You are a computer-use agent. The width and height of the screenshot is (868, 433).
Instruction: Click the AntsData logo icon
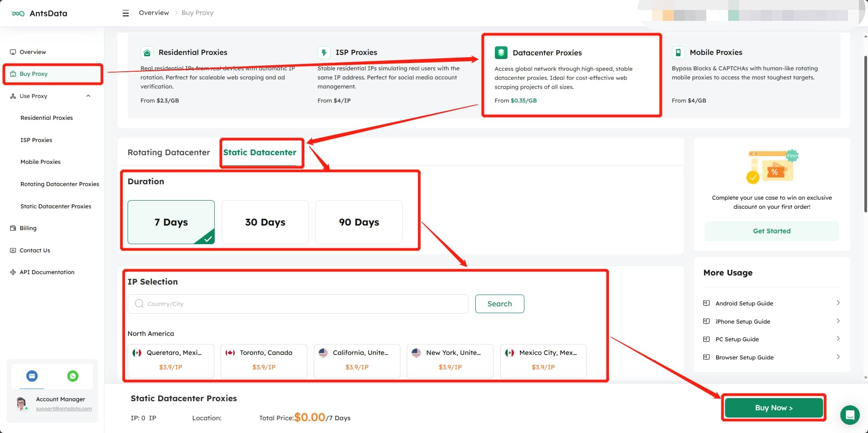[18, 14]
